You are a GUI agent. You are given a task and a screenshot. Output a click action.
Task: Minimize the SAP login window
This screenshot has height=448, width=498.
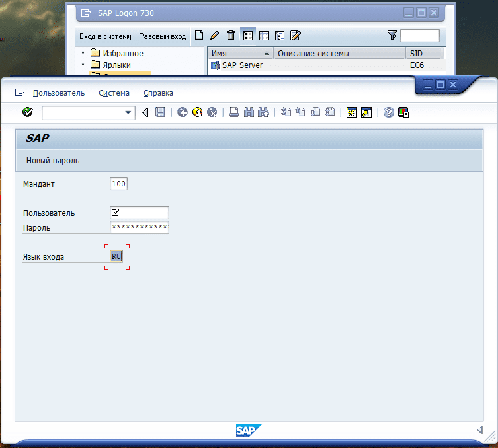(428, 85)
